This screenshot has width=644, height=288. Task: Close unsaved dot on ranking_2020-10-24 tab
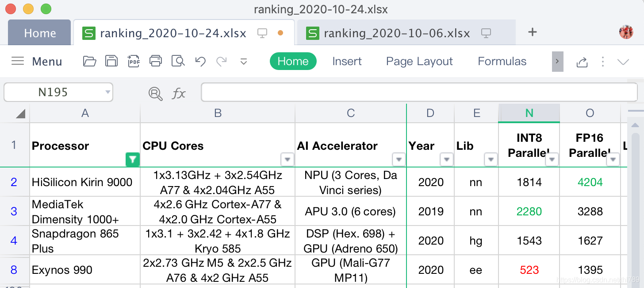click(x=280, y=33)
